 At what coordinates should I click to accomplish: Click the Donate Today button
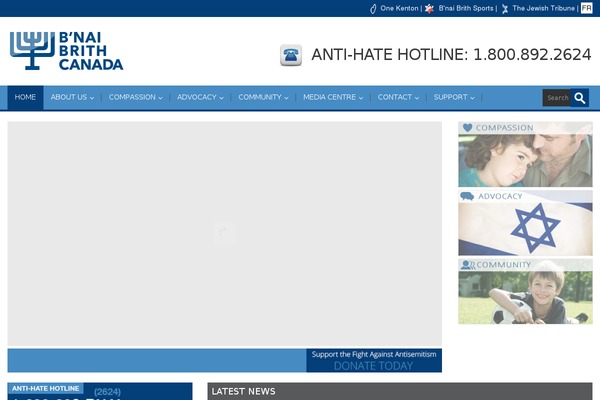[373, 366]
